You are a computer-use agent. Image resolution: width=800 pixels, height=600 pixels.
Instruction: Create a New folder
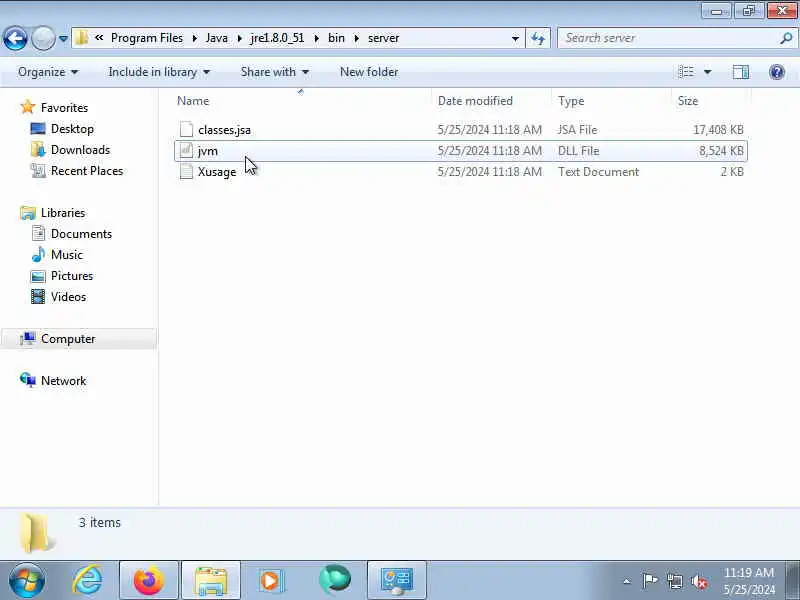pyautogui.click(x=369, y=72)
